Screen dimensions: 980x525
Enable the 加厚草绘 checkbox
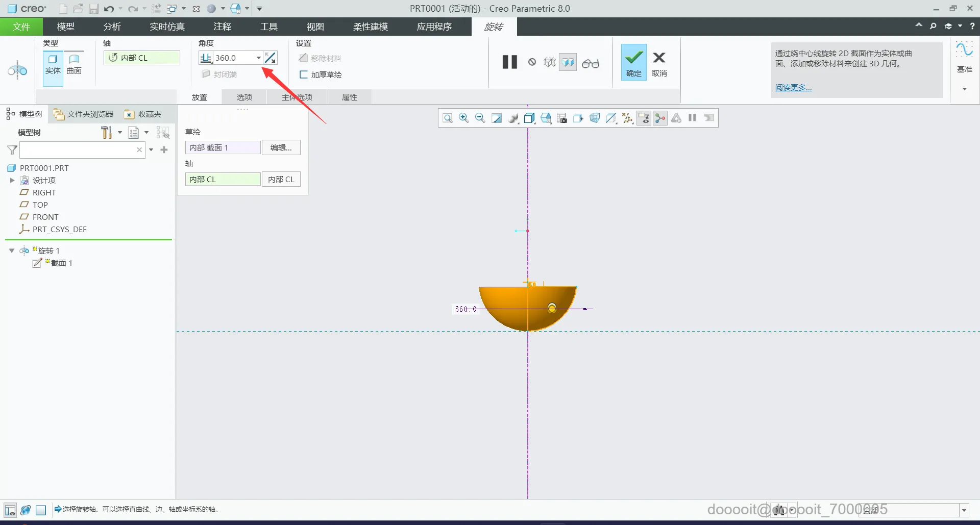point(303,74)
